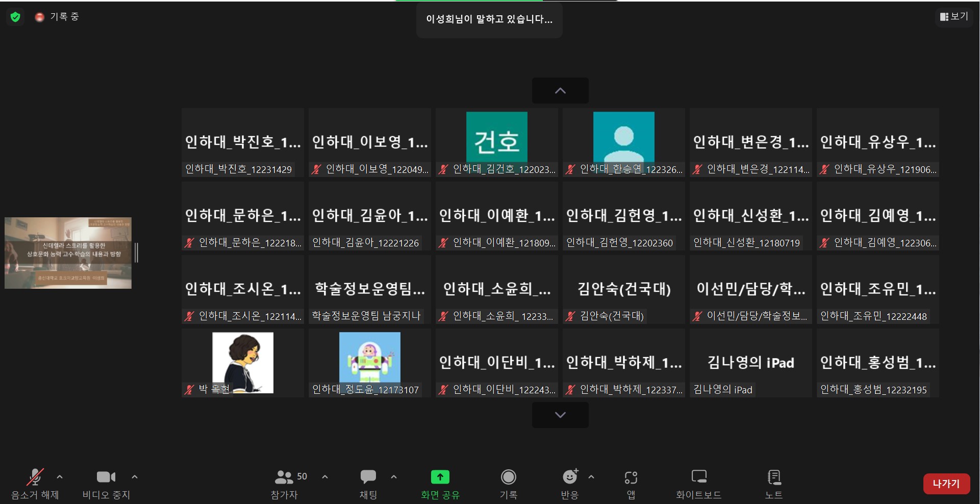Unmute microphone with 음소거 해제 button

(35, 478)
